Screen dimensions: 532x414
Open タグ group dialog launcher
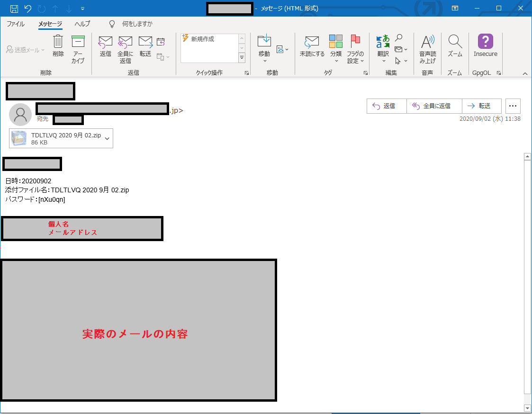366,73
